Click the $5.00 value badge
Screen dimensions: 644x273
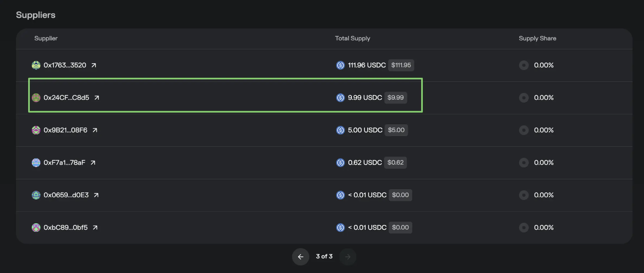tap(396, 130)
